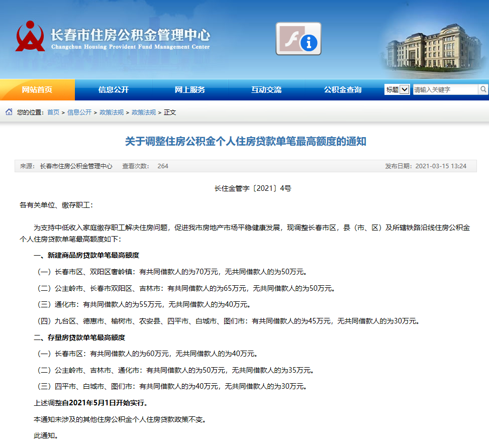
Task: Open the 网上服务 navigation menu
Action: [x=189, y=89]
